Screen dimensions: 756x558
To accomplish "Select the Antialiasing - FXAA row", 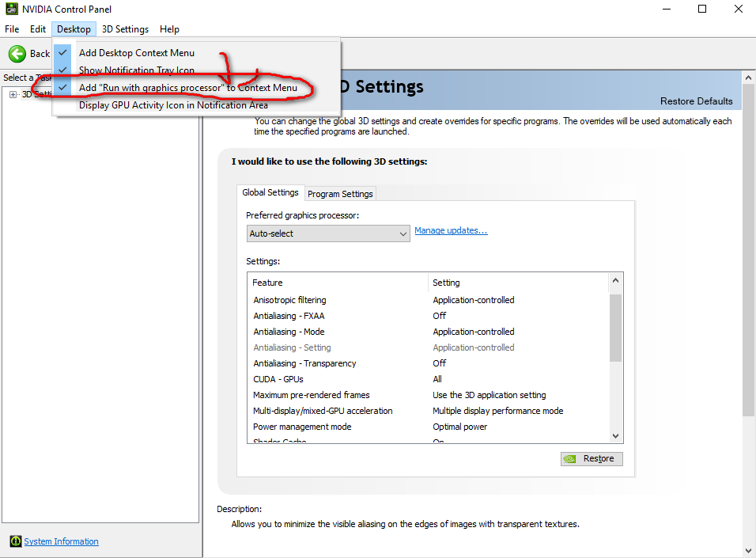I will click(x=428, y=316).
